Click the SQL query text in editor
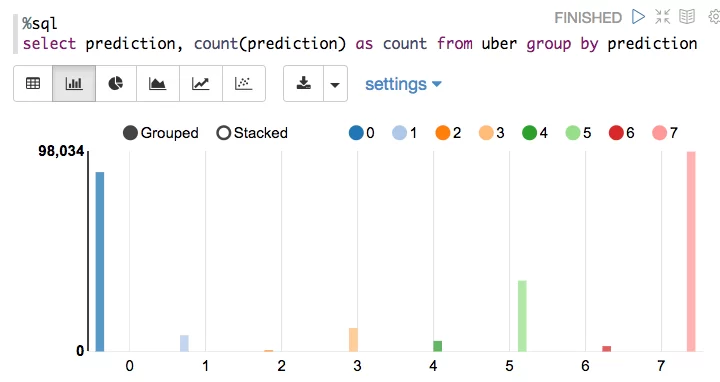This screenshot has width=720, height=382. (x=360, y=44)
